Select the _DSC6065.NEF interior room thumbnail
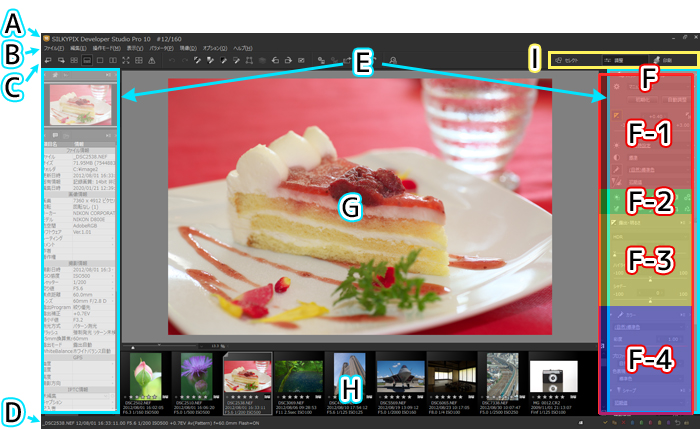This screenshot has height=429, width=700. 451,383
